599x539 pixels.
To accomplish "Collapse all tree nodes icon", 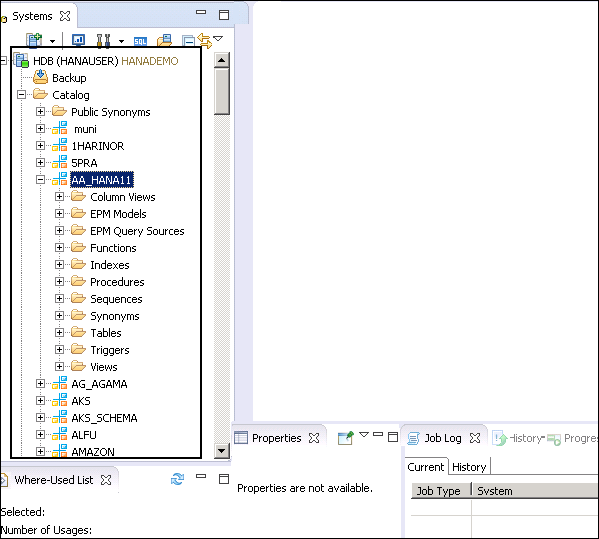I will (x=188, y=40).
